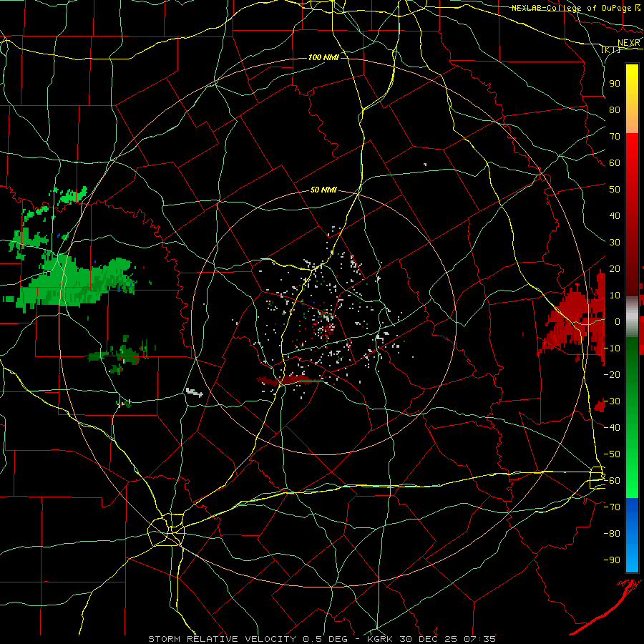Click the small white echo southwest near 50 NMI ring

[194, 393]
